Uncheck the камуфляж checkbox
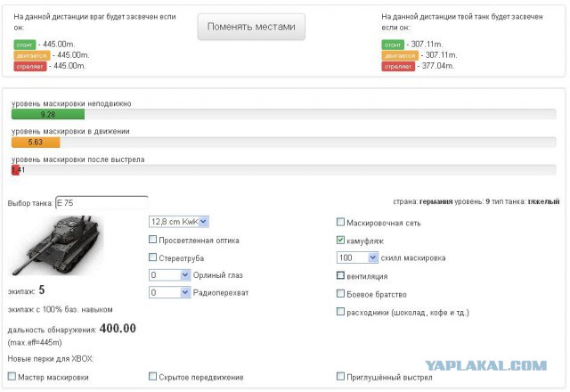Image resolution: width=570 pixels, height=392 pixels. (x=340, y=240)
